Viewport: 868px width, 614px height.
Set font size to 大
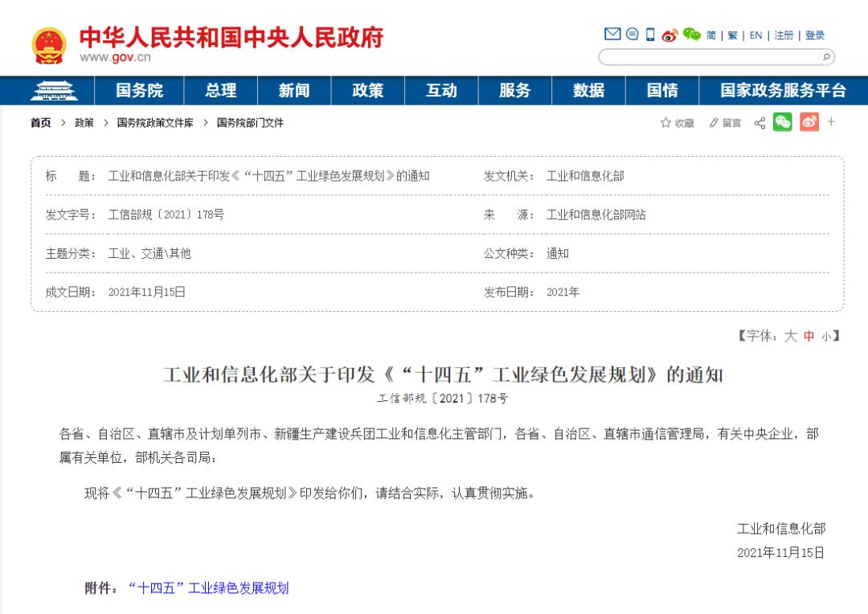tap(790, 335)
